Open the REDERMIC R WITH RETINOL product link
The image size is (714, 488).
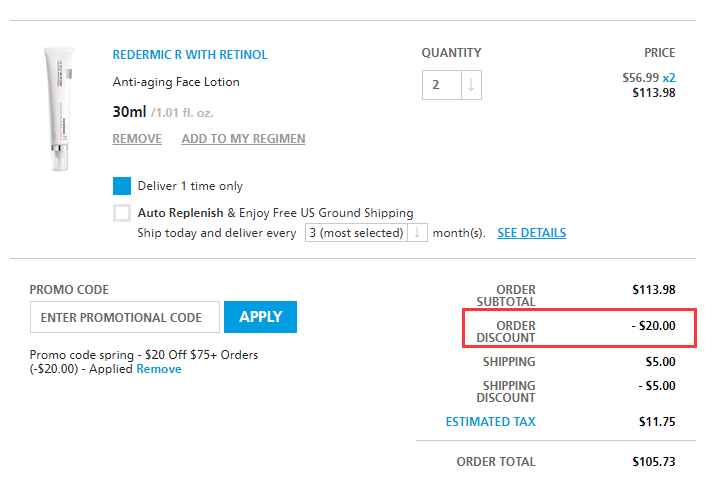click(x=190, y=55)
